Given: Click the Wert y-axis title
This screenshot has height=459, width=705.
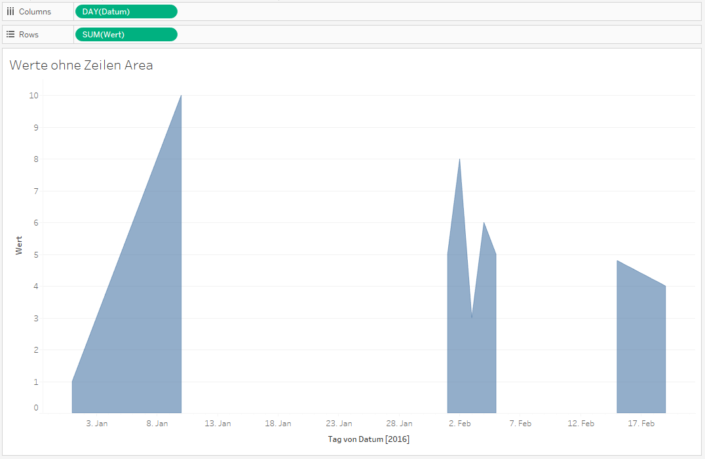Looking at the screenshot, I should point(19,245).
